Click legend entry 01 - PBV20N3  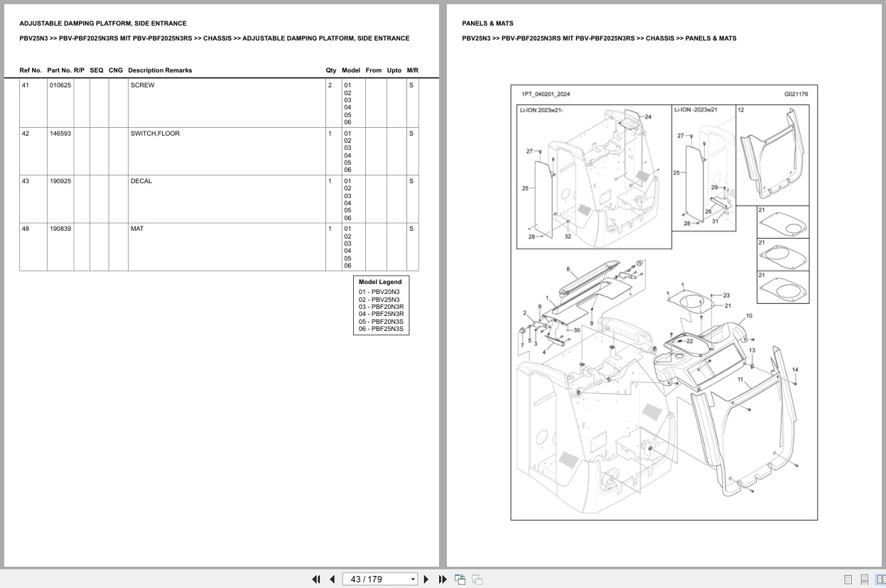(379, 292)
